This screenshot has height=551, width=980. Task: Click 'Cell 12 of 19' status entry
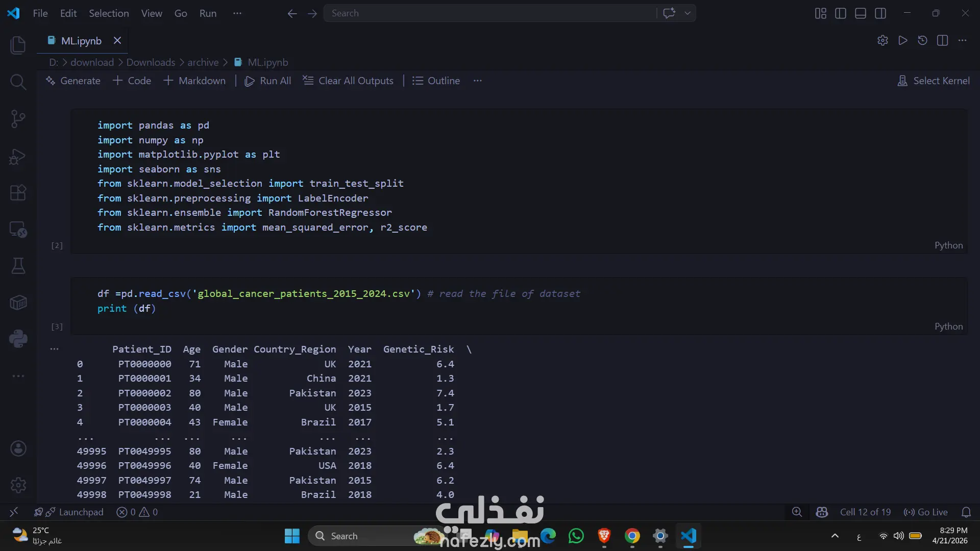click(865, 512)
